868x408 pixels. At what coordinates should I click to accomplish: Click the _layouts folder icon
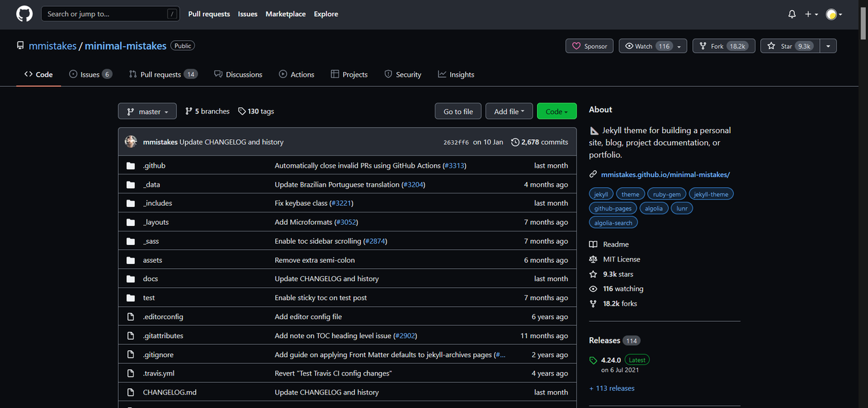[x=131, y=222]
